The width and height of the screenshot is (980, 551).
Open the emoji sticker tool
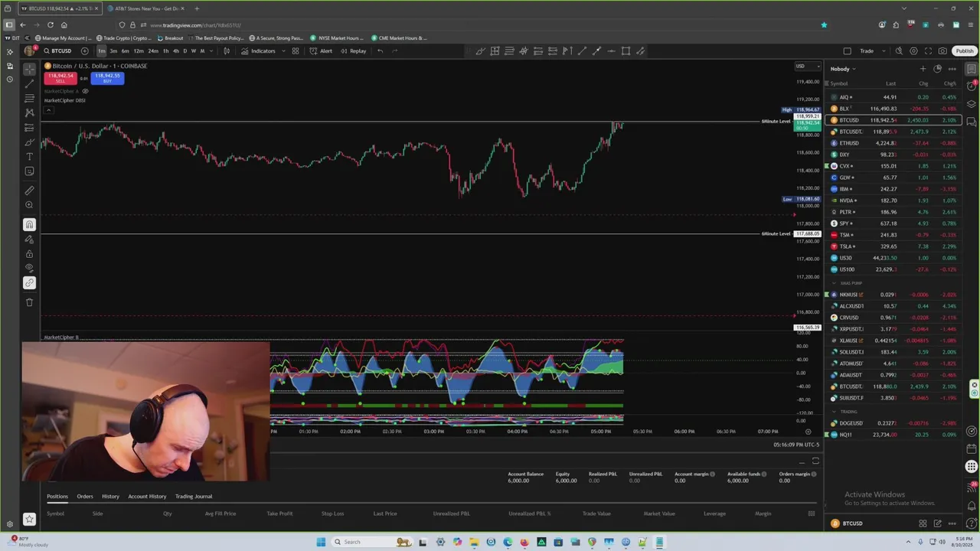point(29,171)
